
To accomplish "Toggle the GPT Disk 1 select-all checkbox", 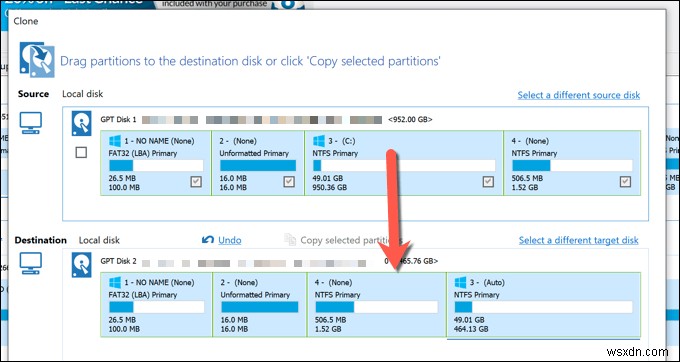I will [81, 152].
